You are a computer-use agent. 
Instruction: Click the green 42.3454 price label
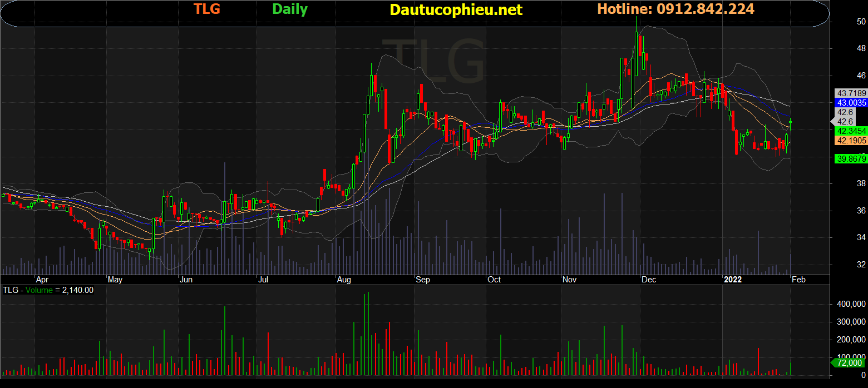(x=851, y=131)
